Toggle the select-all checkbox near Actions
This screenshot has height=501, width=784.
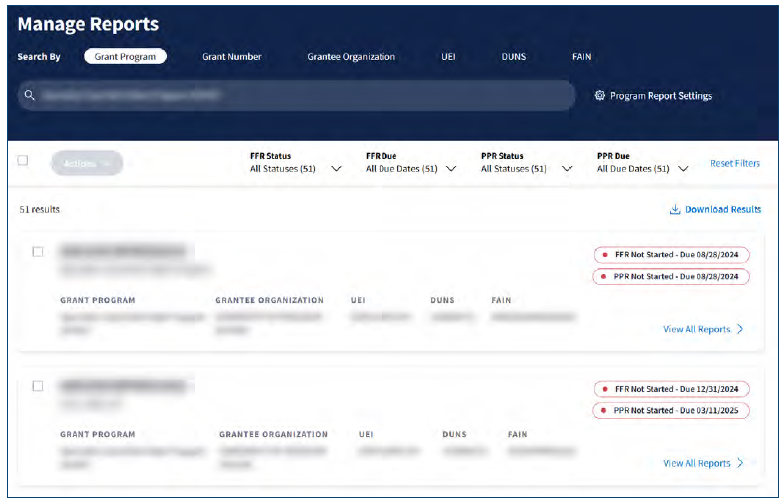23,161
